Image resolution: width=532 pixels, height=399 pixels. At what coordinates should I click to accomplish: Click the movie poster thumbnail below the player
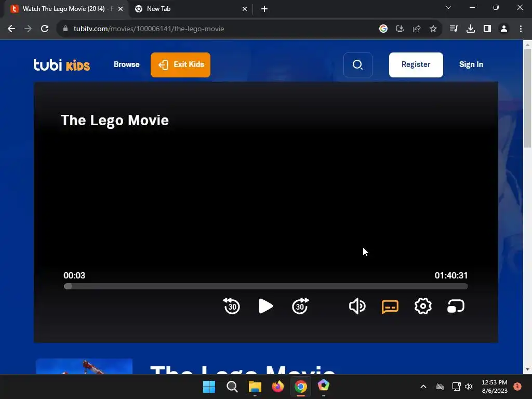[85, 366]
